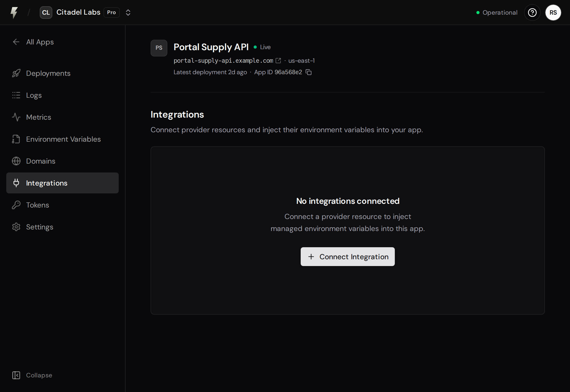This screenshot has width=570, height=392.
Task: View the Operational system status
Action: 497,13
